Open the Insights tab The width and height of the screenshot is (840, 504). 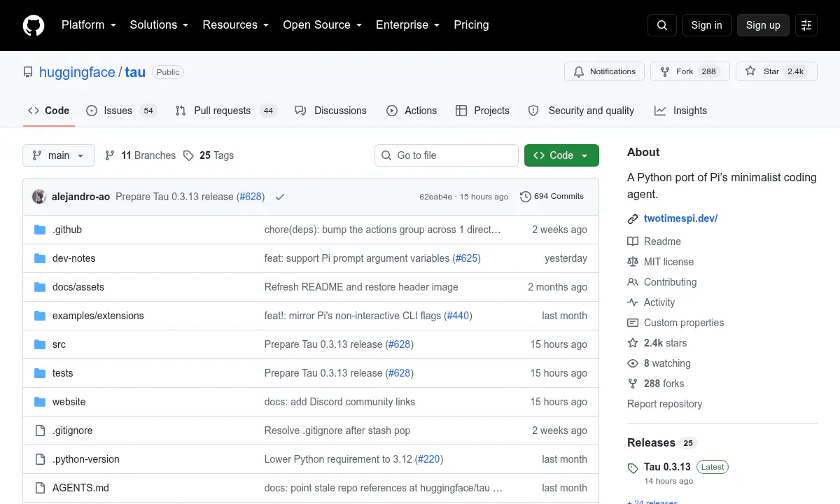pos(680,111)
